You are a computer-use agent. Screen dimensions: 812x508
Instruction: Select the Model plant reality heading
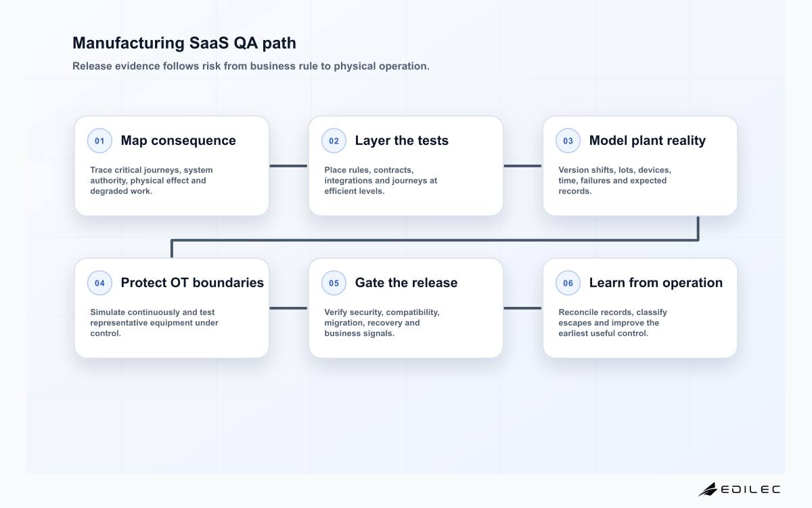click(648, 141)
